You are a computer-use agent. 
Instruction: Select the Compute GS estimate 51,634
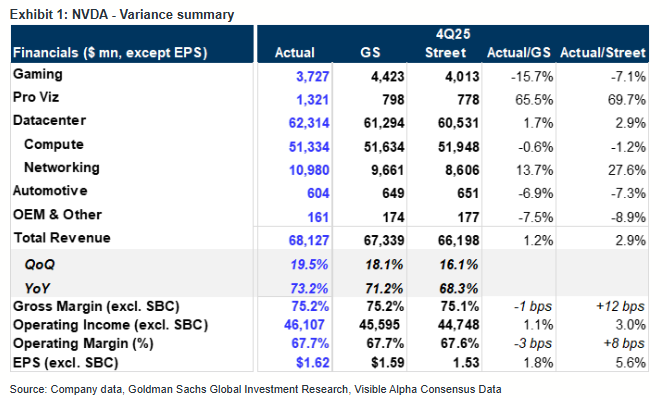384,147
